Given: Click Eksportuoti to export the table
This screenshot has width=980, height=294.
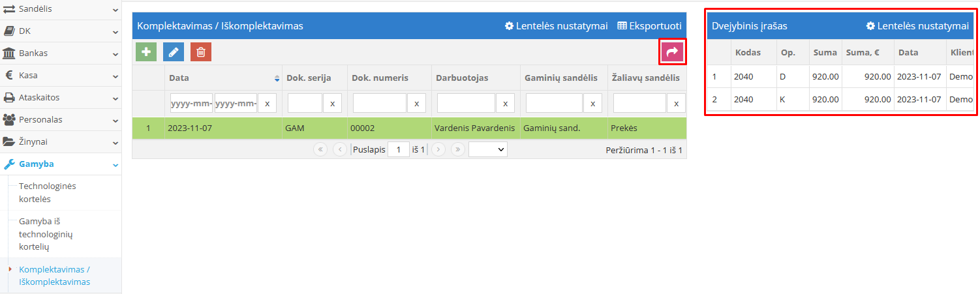Looking at the screenshot, I should tap(649, 26).
